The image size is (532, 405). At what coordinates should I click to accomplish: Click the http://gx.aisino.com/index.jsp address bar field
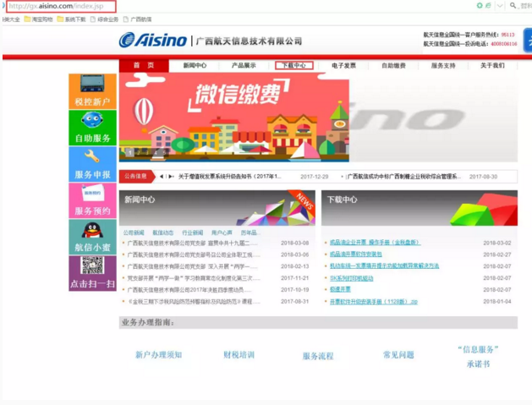pos(61,6)
